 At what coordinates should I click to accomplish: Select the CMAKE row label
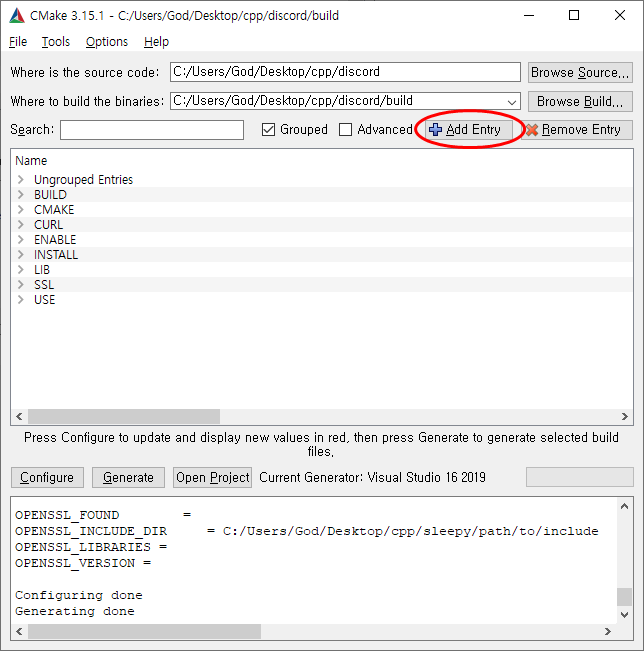click(54, 209)
